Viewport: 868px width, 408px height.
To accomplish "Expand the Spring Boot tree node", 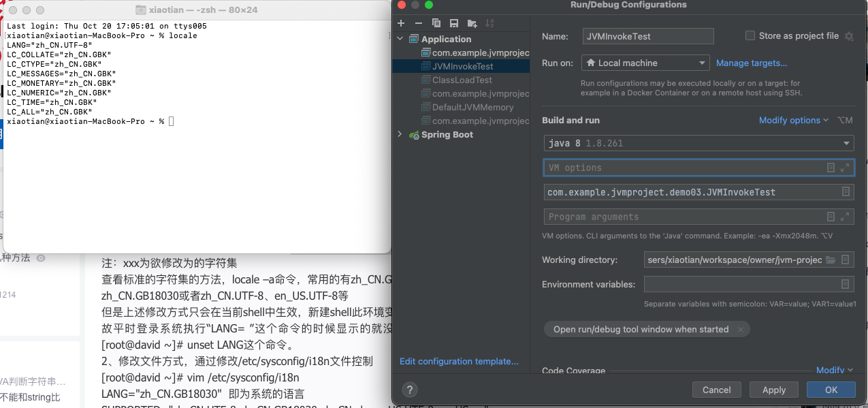I will [400, 134].
